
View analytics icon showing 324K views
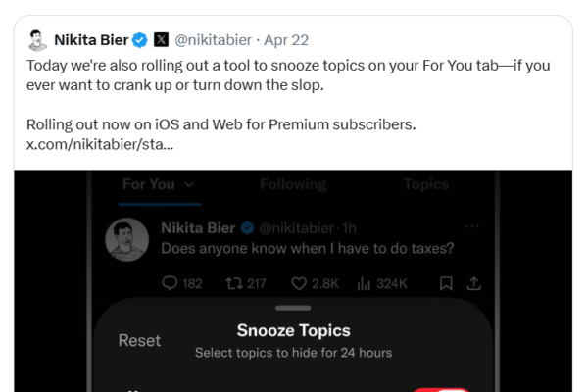point(364,283)
